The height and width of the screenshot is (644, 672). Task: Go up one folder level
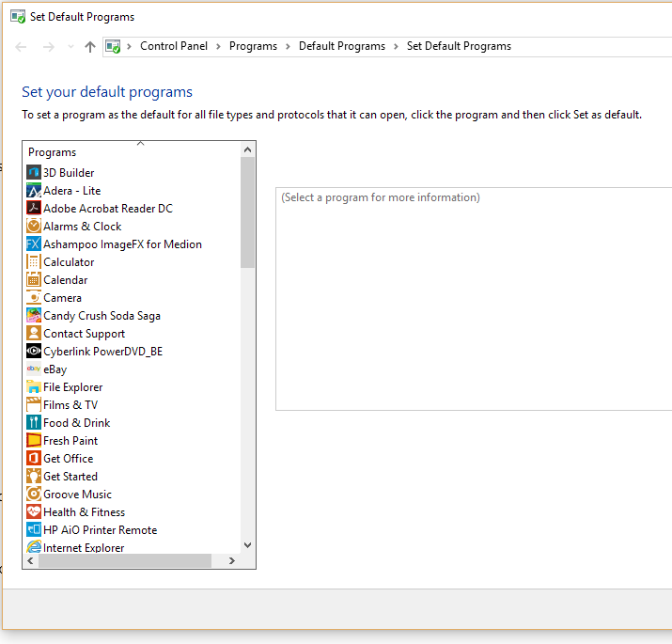90,46
